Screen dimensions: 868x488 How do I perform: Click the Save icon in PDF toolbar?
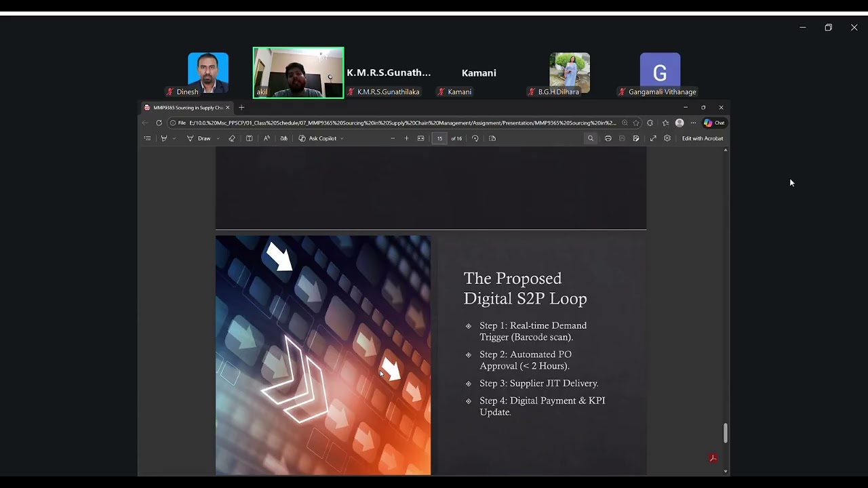[622, 138]
